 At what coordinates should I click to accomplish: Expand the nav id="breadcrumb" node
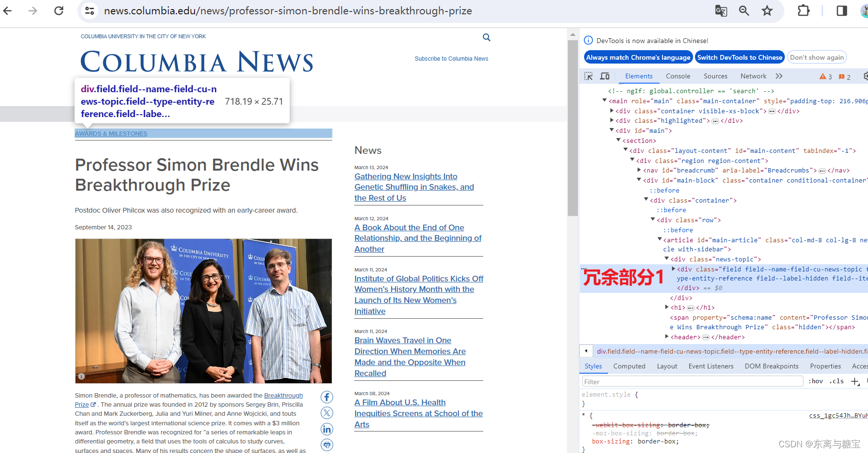tap(639, 170)
